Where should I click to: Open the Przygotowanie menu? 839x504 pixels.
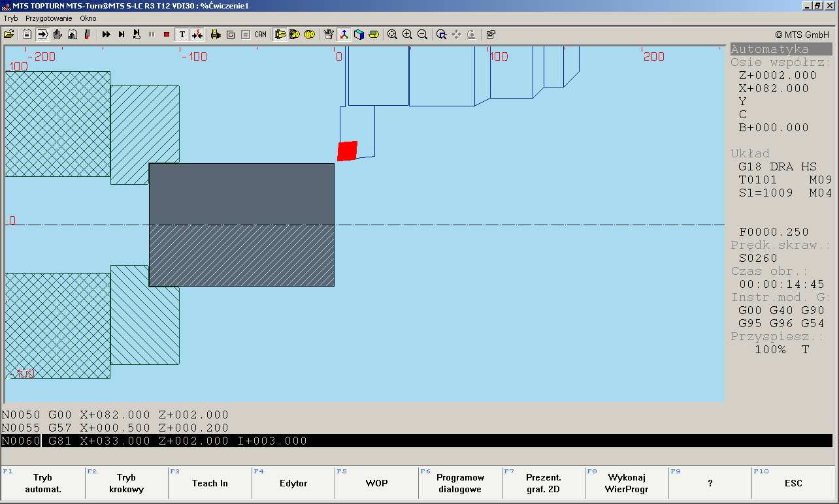[x=48, y=18]
